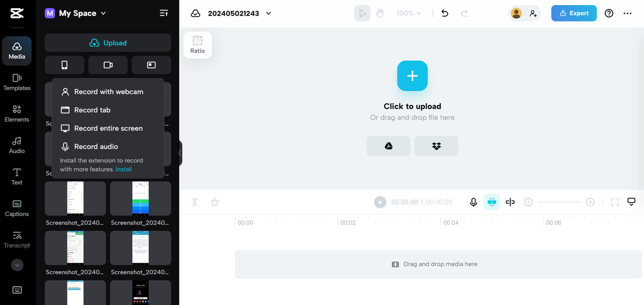Open the Captions panel
Screen dimensions: 644x305
click(x=17, y=209)
